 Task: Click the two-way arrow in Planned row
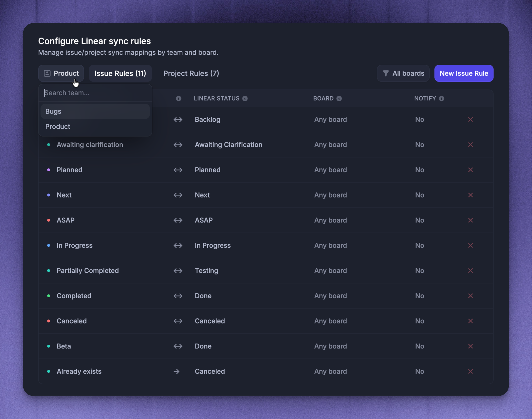178,170
